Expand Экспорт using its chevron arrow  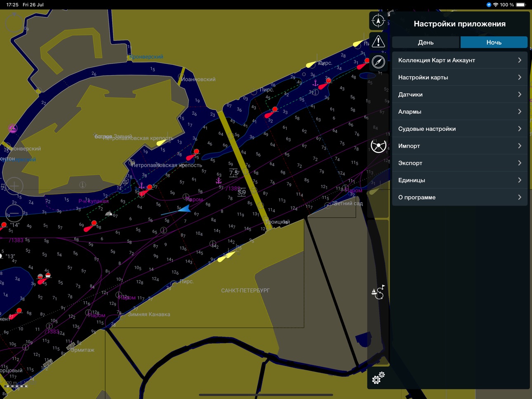[x=520, y=163]
